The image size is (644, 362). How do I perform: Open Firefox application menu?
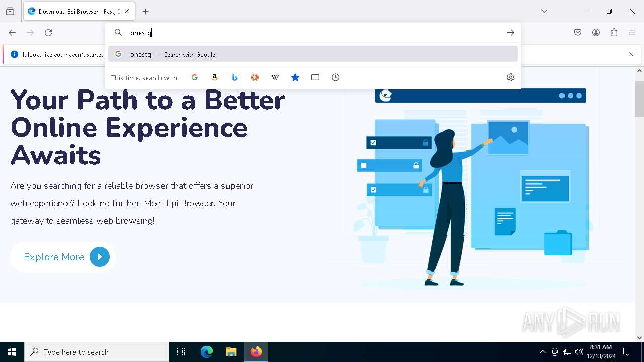point(632,33)
